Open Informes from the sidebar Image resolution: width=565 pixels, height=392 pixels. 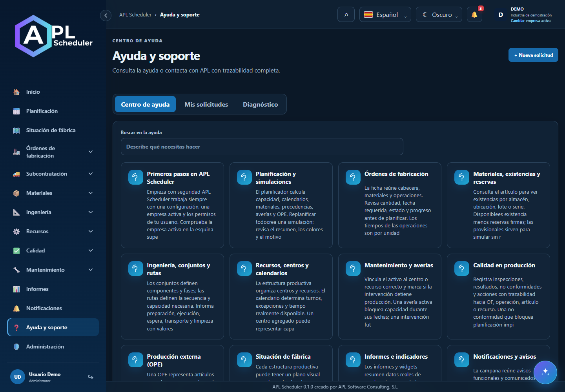coord(53,289)
